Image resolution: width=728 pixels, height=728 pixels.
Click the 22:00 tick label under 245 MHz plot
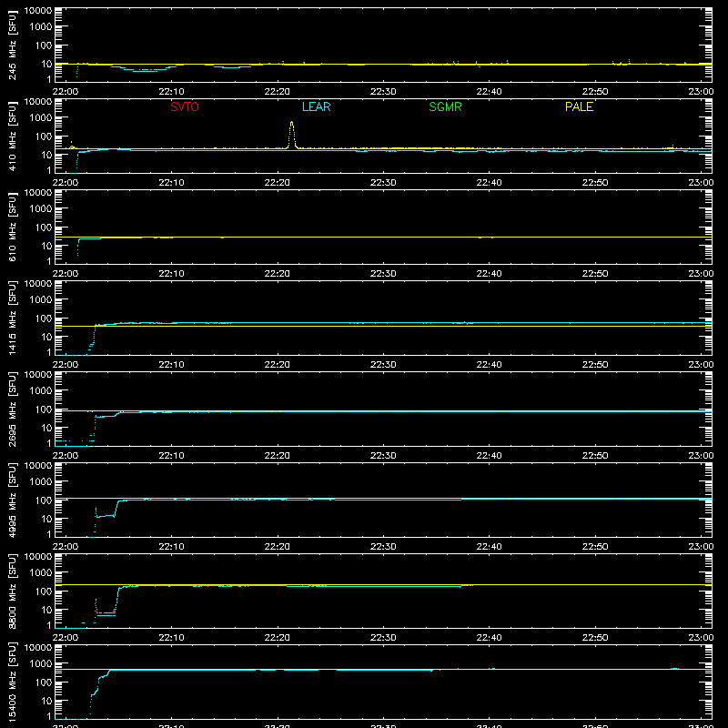[65, 92]
